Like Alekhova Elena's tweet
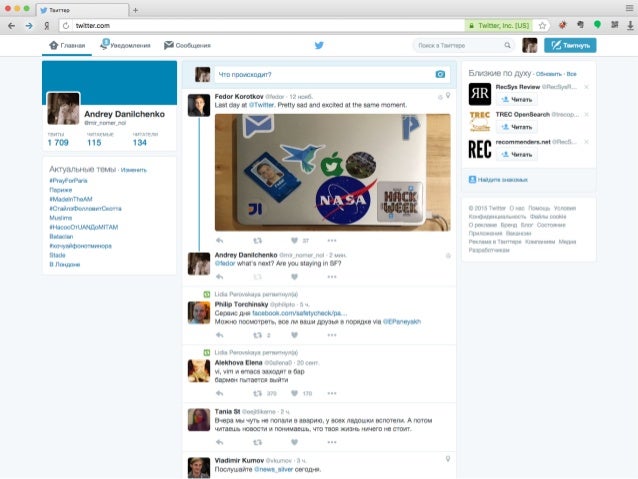The image size is (638, 479). click(x=295, y=393)
